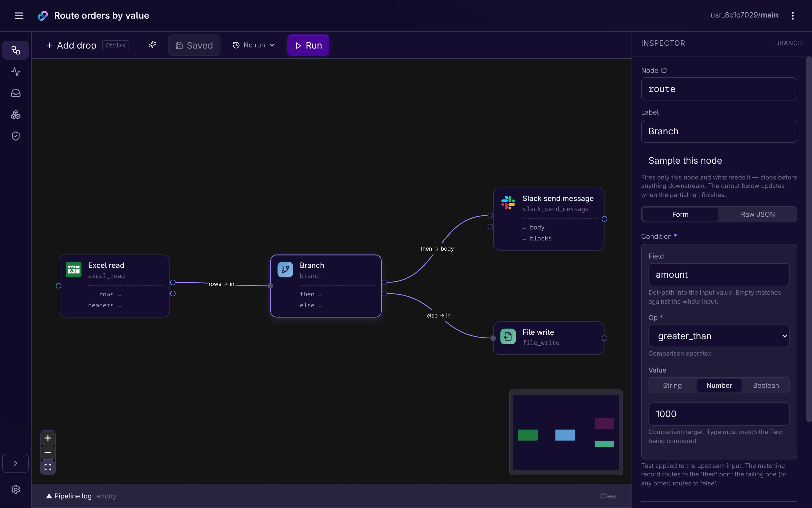This screenshot has width=812, height=508.
Task: Click the app logo beside the pipeline title
Action: coord(43,16)
